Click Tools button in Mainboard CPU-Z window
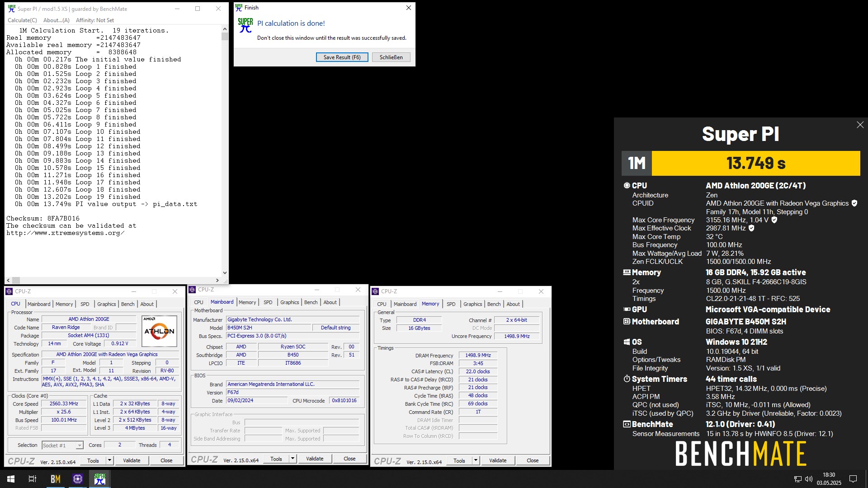This screenshot has height=488, width=868. [x=276, y=459]
